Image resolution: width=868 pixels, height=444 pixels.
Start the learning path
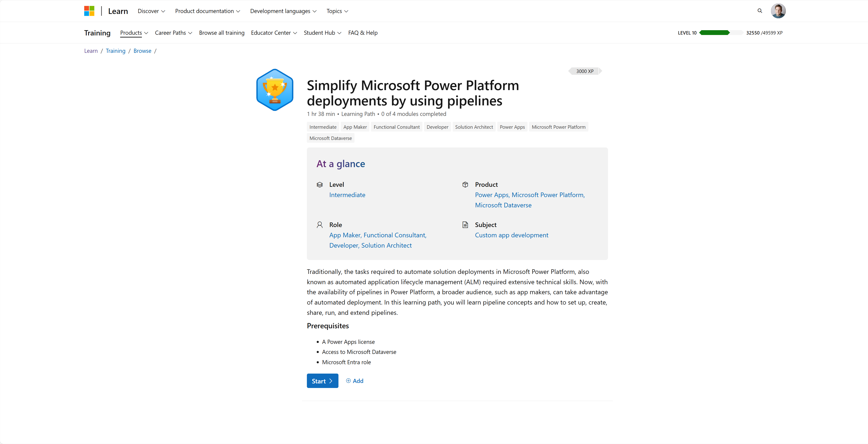click(x=322, y=381)
